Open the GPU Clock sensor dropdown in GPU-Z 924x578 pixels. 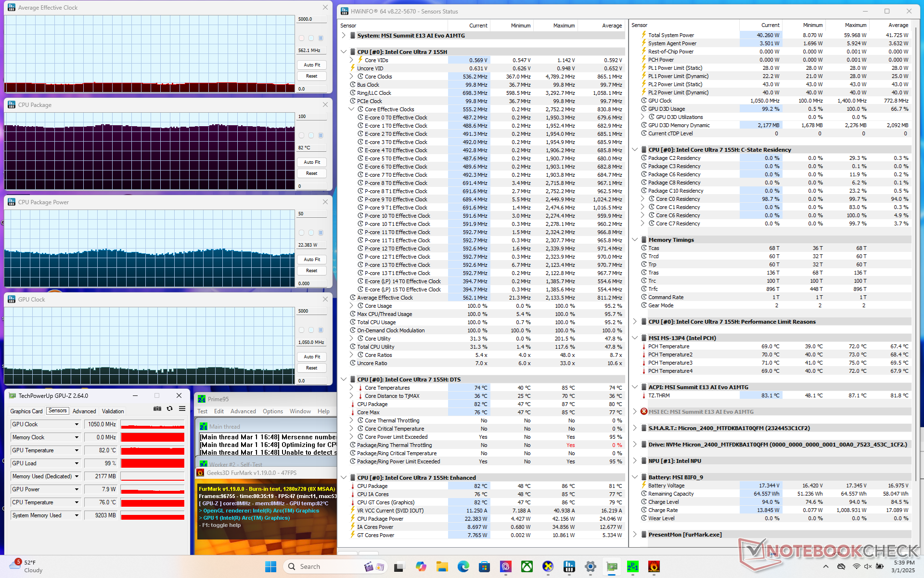[77, 424]
